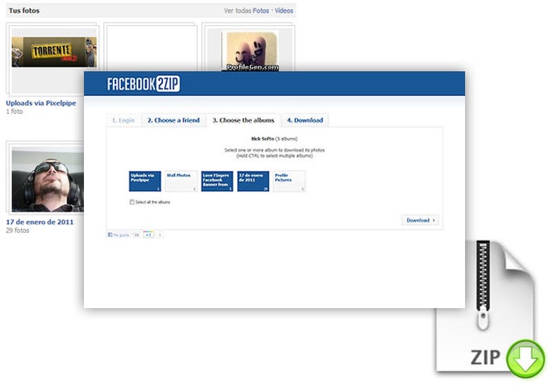Select the Love Fingers Facebook Banner album tile

click(x=217, y=181)
